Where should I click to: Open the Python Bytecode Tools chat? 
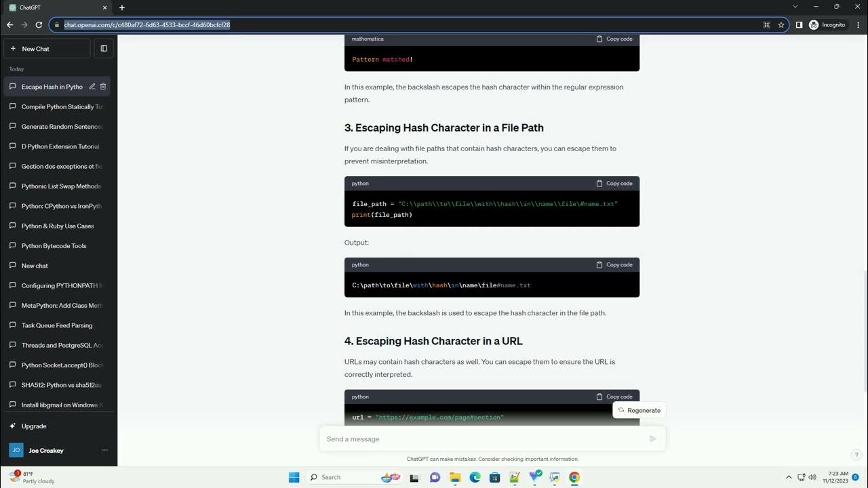pyautogui.click(x=58, y=246)
